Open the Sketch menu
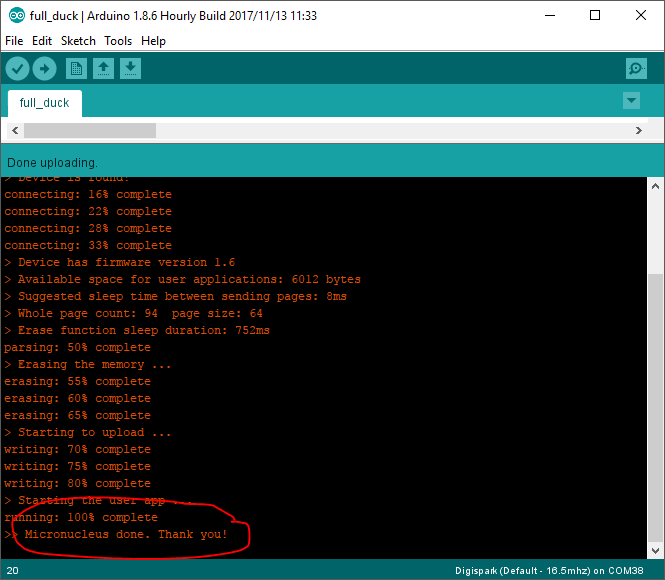 [78, 41]
